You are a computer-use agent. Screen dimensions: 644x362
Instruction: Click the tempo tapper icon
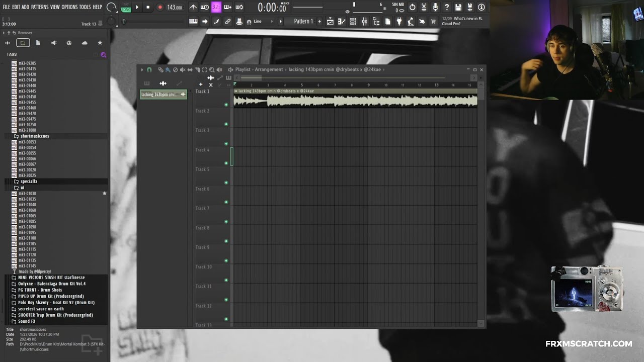tap(411, 22)
